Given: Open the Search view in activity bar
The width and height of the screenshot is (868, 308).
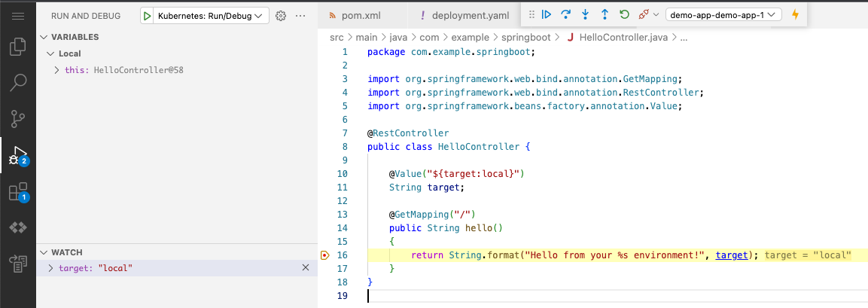Looking at the screenshot, I should 17,82.
